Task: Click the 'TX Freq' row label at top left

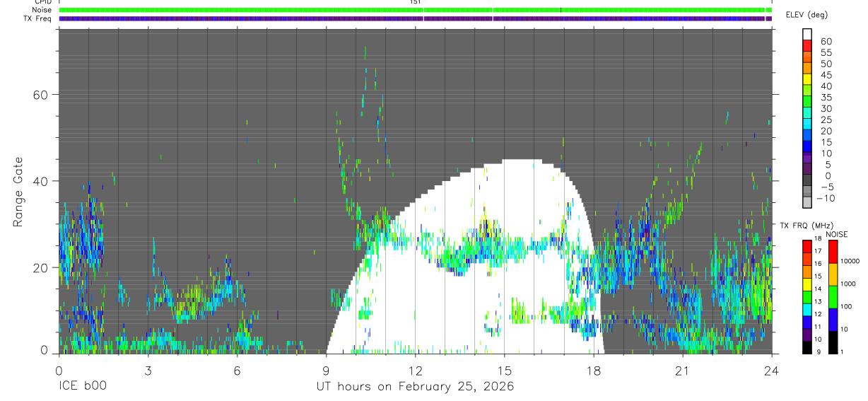Action: 38,18
